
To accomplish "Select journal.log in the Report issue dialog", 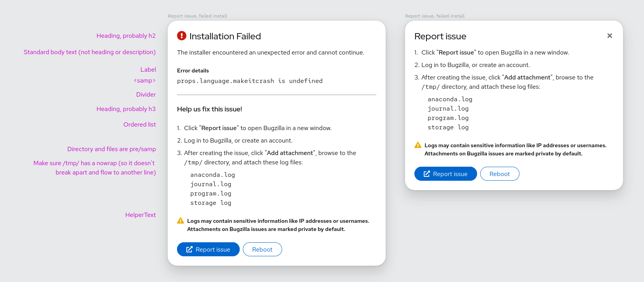I will [x=448, y=109].
